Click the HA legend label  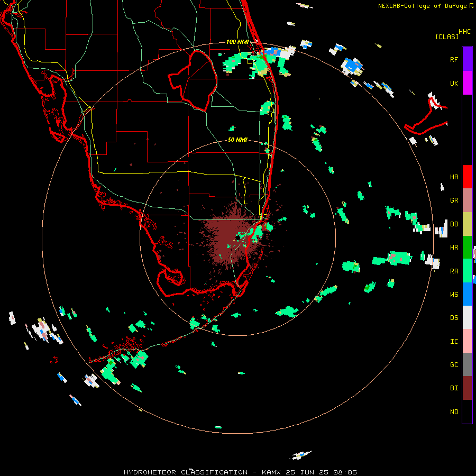tap(454, 177)
